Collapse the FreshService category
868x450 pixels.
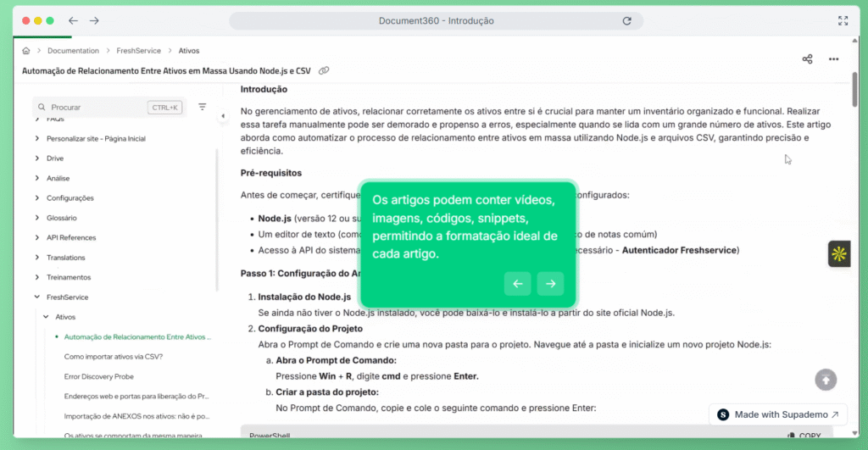(x=37, y=297)
